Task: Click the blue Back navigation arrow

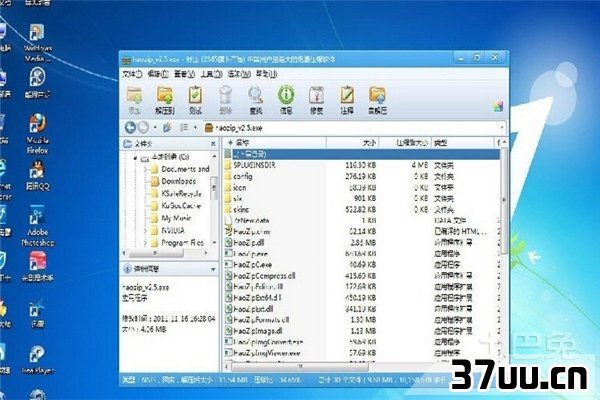Action: tap(130, 127)
